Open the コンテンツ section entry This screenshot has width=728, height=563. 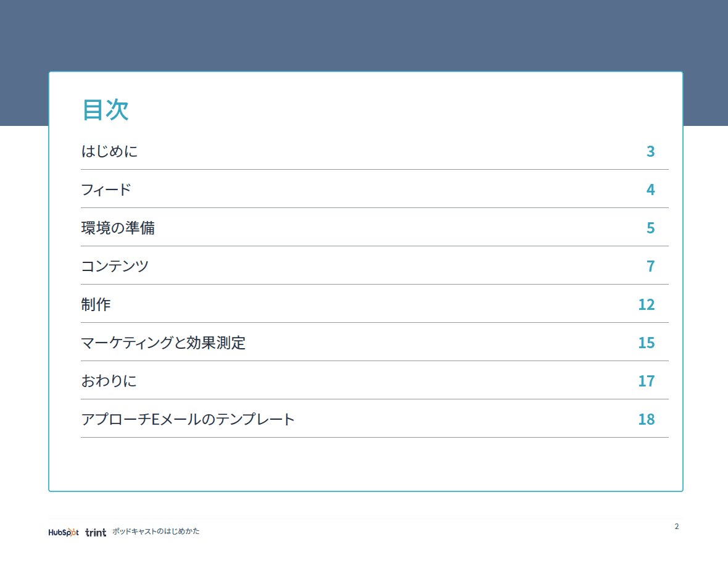pos(115,266)
